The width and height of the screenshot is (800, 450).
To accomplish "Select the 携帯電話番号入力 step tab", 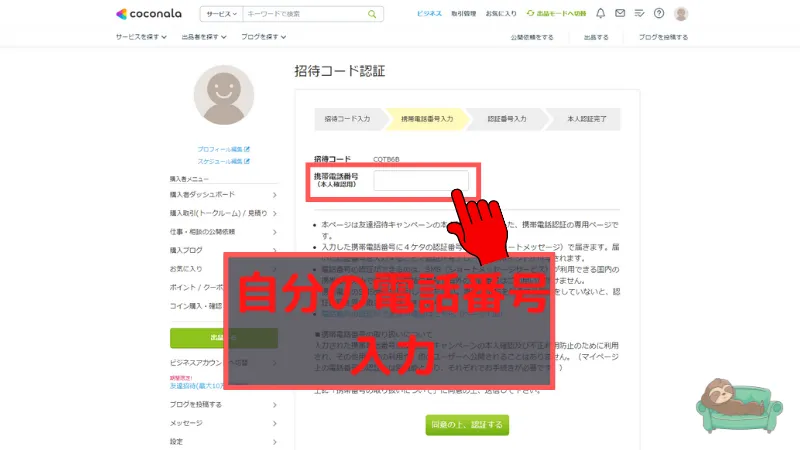I will [427, 119].
